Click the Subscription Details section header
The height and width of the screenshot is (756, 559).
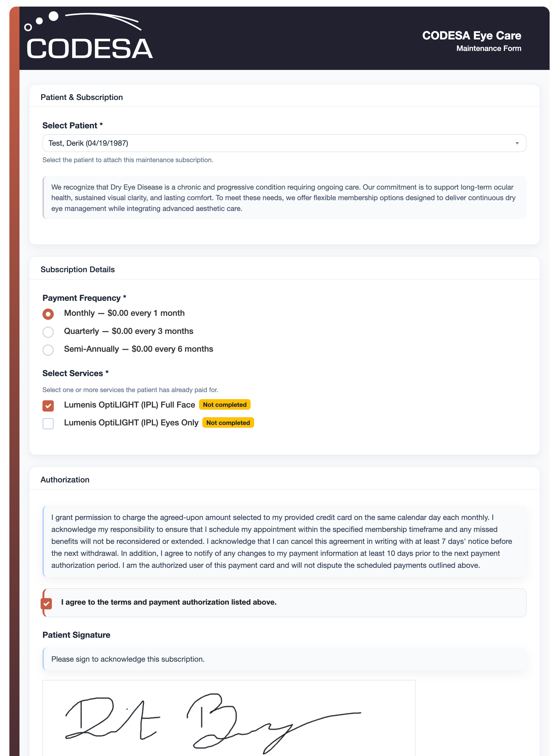pyautogui.click(x=78, y=269)
